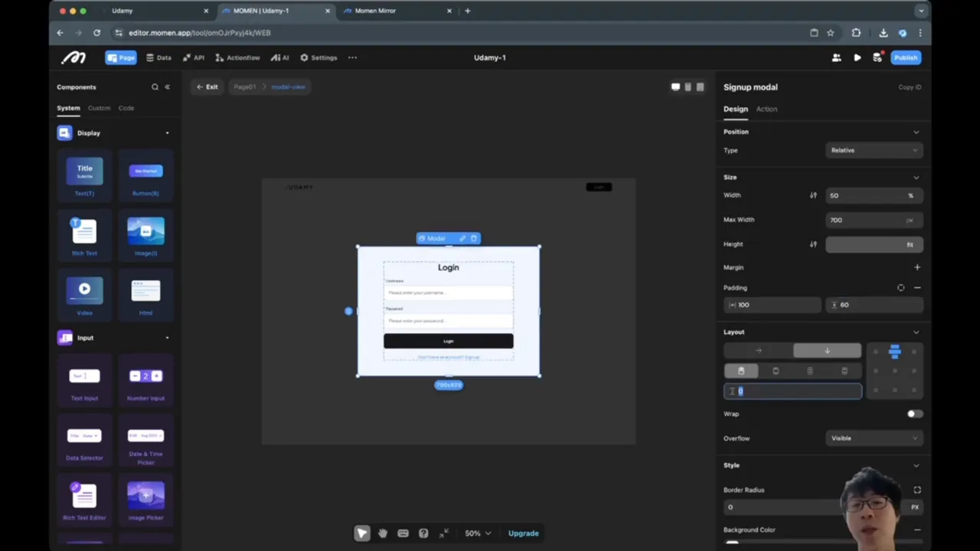Search components with the magnifier icon

155,87
